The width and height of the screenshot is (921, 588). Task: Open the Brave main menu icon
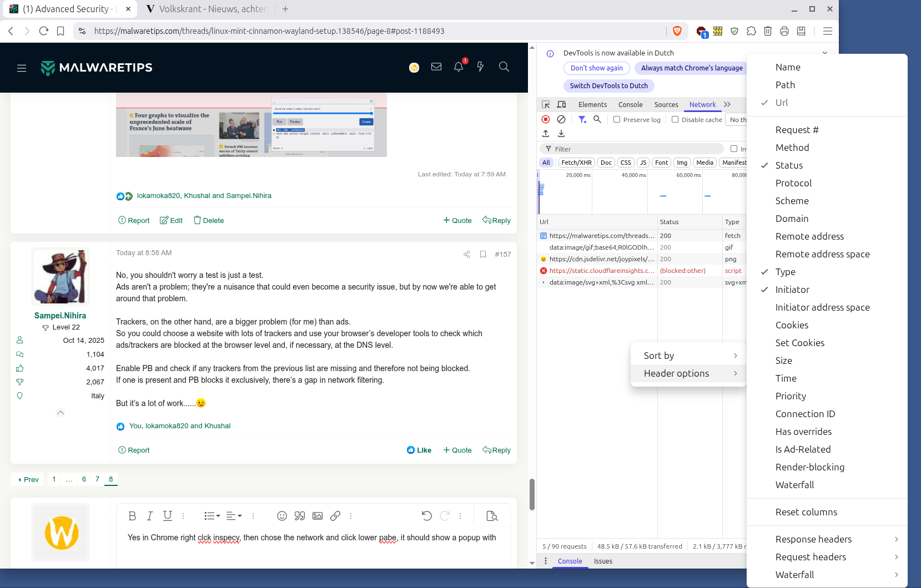tap(828, 31)
